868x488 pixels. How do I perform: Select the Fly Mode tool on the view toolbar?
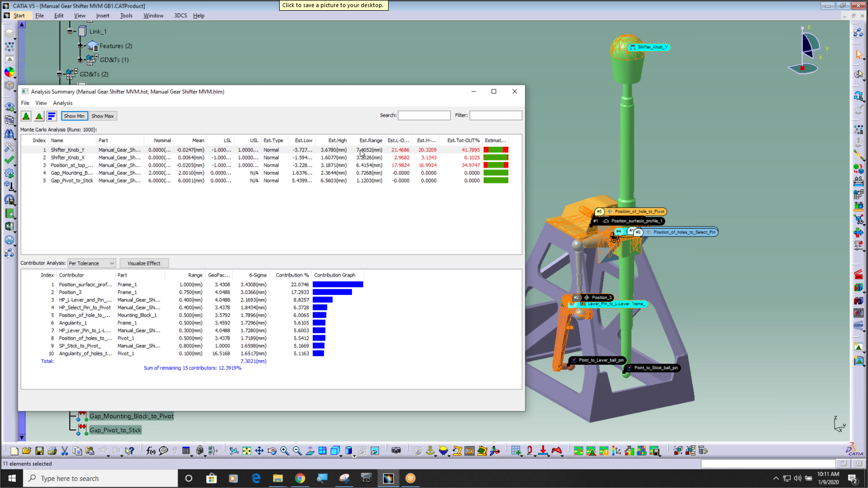[x=234, y=450]
